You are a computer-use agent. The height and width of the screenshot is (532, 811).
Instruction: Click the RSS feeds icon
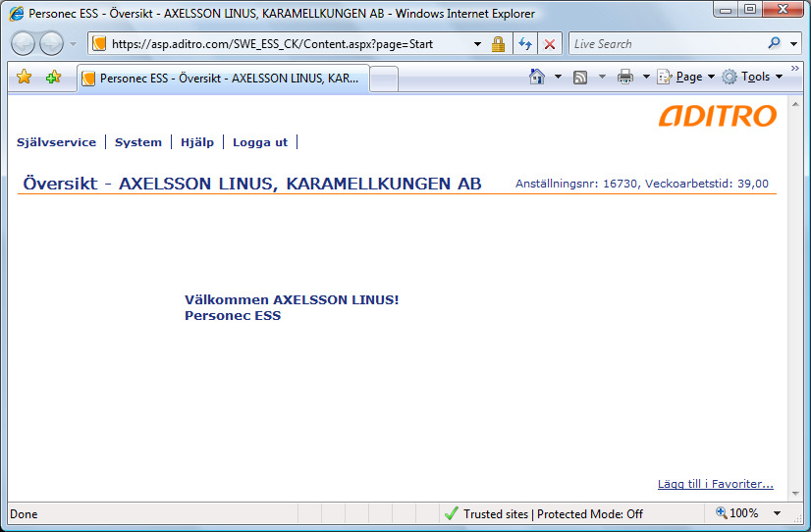coord(580,77)
